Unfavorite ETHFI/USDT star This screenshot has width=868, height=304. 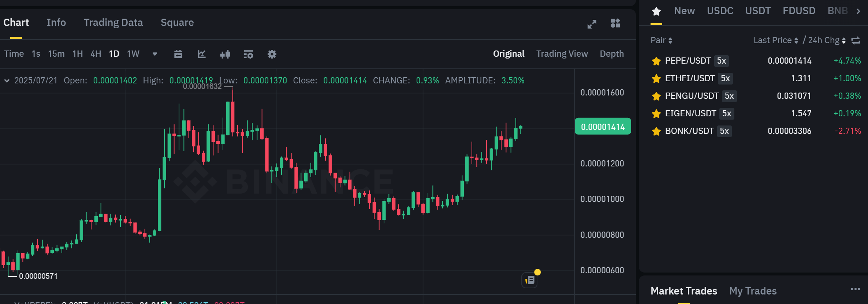pyautogui.click(x=656, y=78)
